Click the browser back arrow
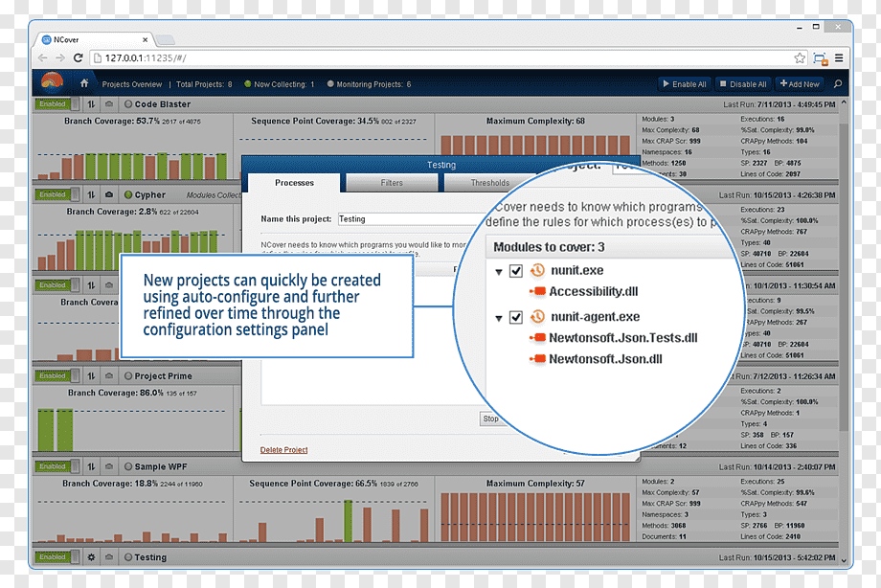881x588 pixels. pyautogui.click(x=43, y=57)
